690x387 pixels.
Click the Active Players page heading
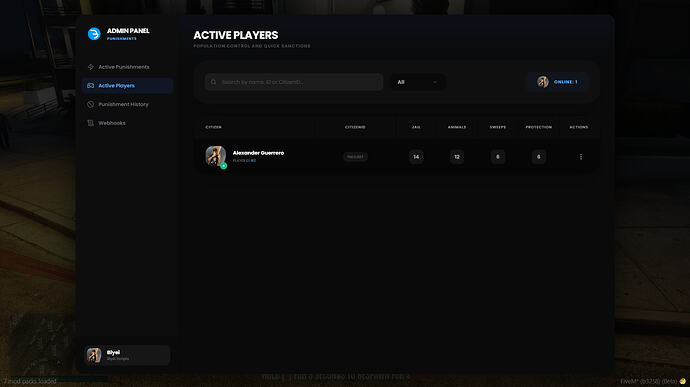pos(236,35)
